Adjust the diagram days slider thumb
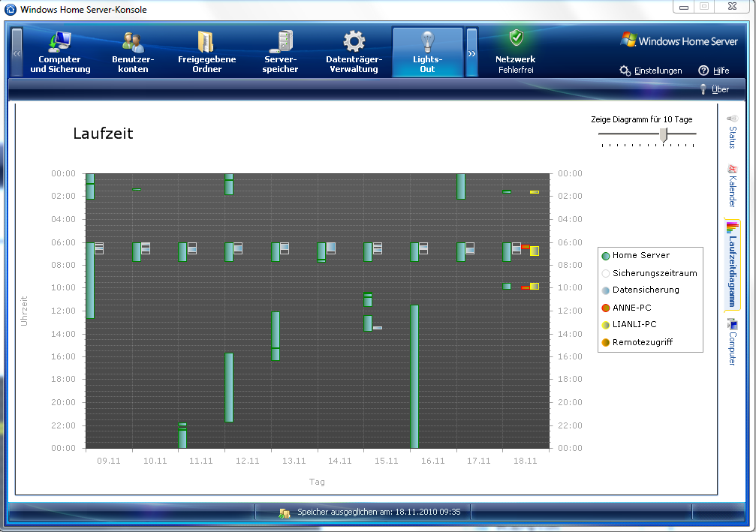The image size is (756, 532). 664,135
